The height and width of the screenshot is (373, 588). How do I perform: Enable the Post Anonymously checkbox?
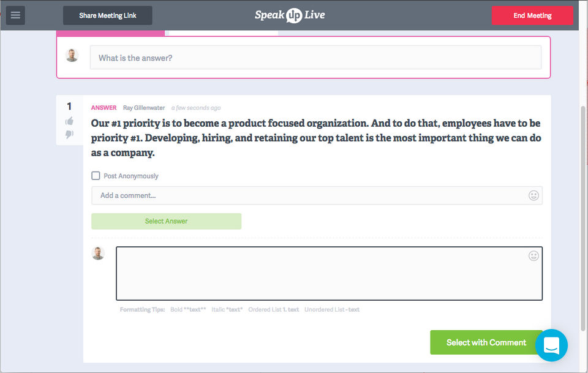click(96, 176)
